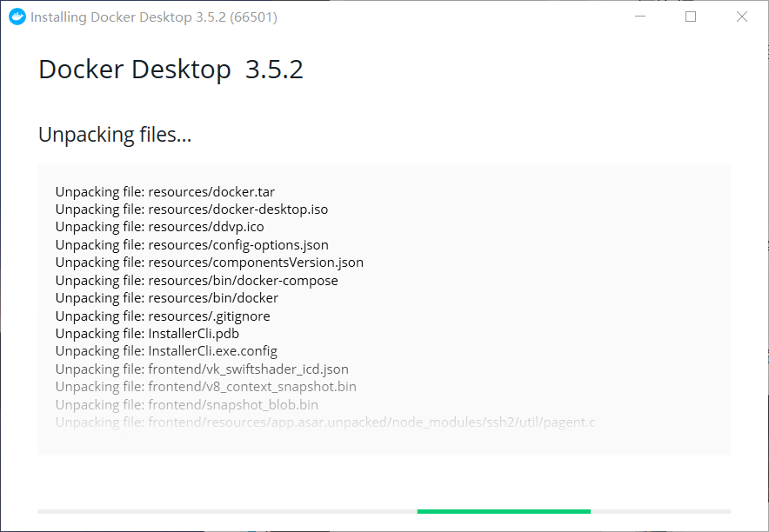Click the v8_context_snapshot.bin log line
769x532 pixels.
point(205,387)
